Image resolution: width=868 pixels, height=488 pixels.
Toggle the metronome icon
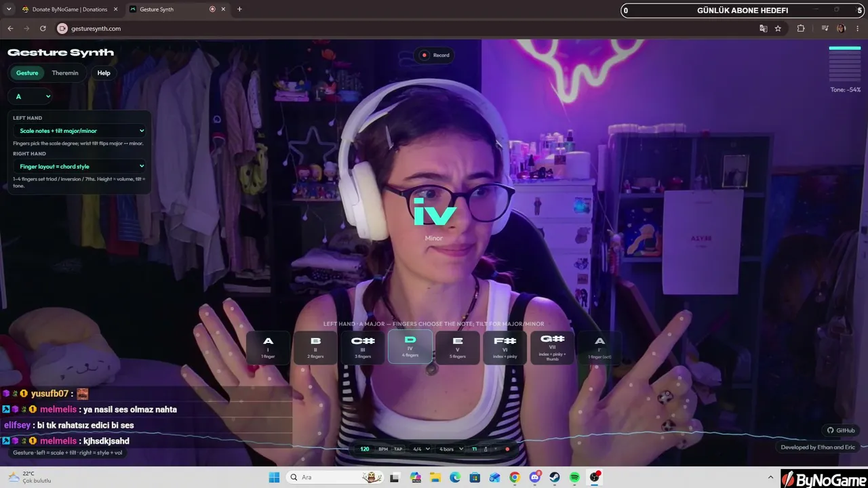(486, 449)
